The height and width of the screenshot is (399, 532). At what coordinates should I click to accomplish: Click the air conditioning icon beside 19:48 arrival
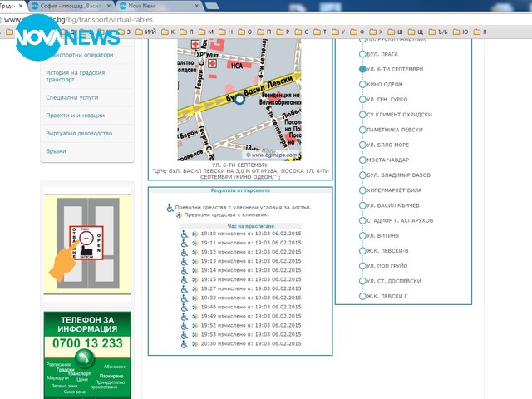193,307
